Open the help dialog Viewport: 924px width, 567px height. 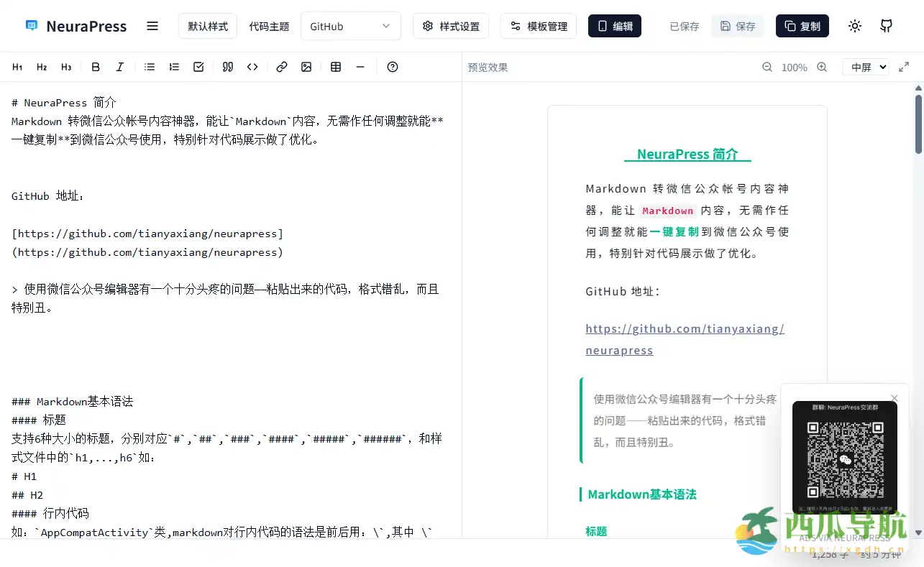click(392, 66)
